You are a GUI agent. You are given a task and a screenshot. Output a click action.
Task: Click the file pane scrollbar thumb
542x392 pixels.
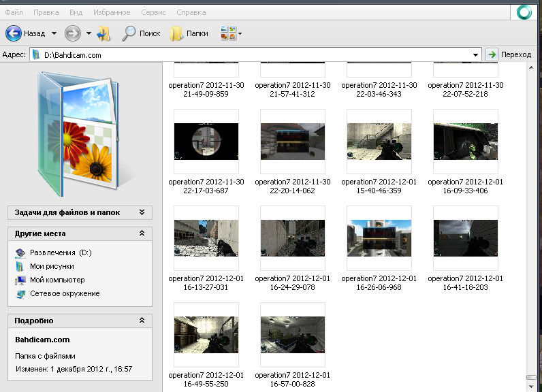click(531, 378)
